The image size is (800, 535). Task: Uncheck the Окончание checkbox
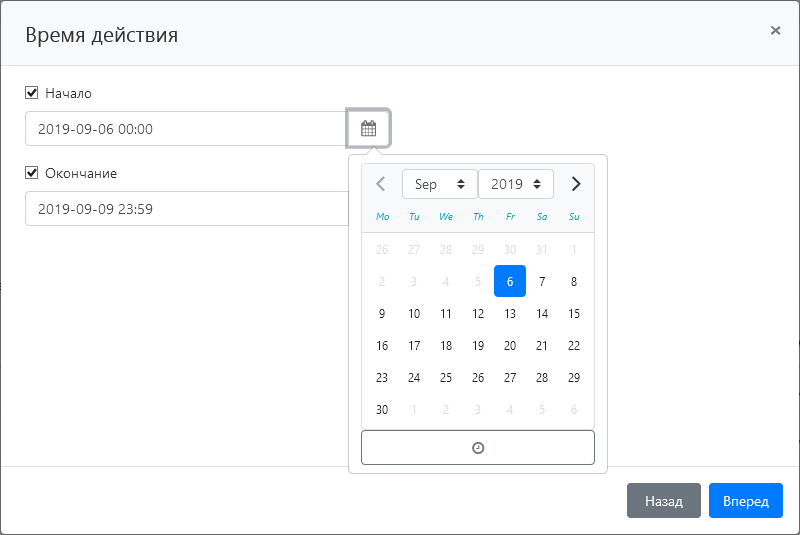click(32, 173)
